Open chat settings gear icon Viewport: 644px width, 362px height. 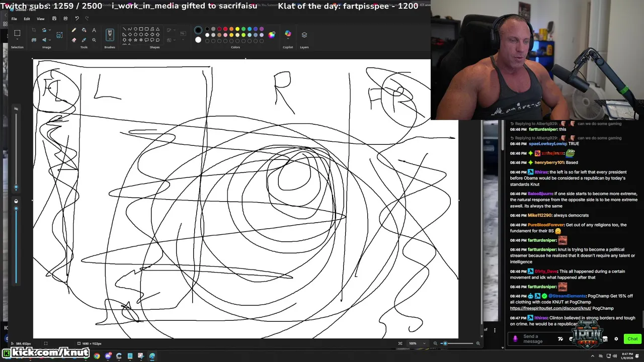pyautogui.click(x=616, y=339)
